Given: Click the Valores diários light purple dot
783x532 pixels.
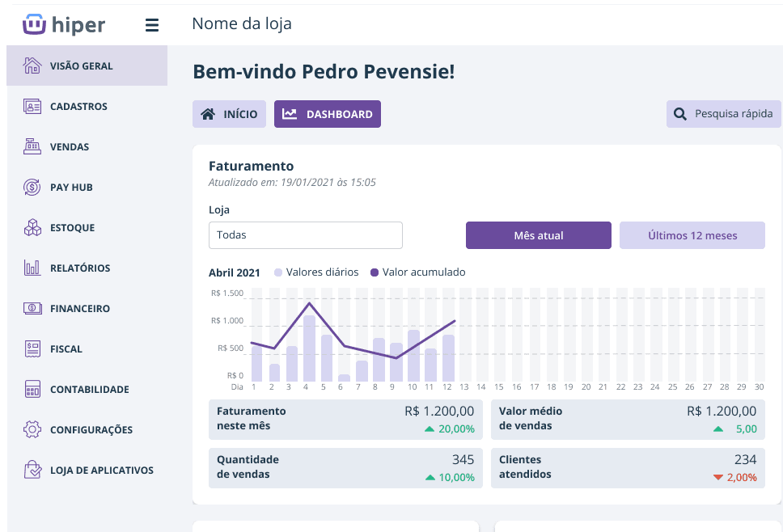Looking at the screenshot, I should 278,272.
